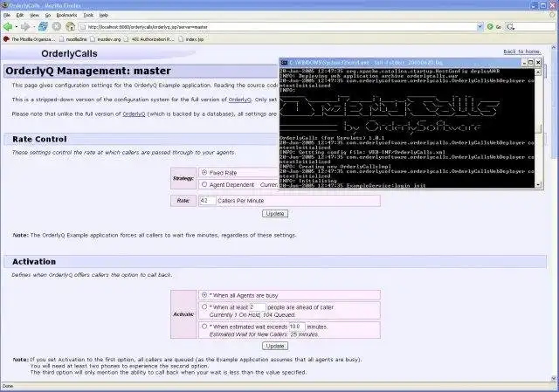Go to the Home page icon
The width and height of the screenshot is (559, 392).
click(71, 26)
